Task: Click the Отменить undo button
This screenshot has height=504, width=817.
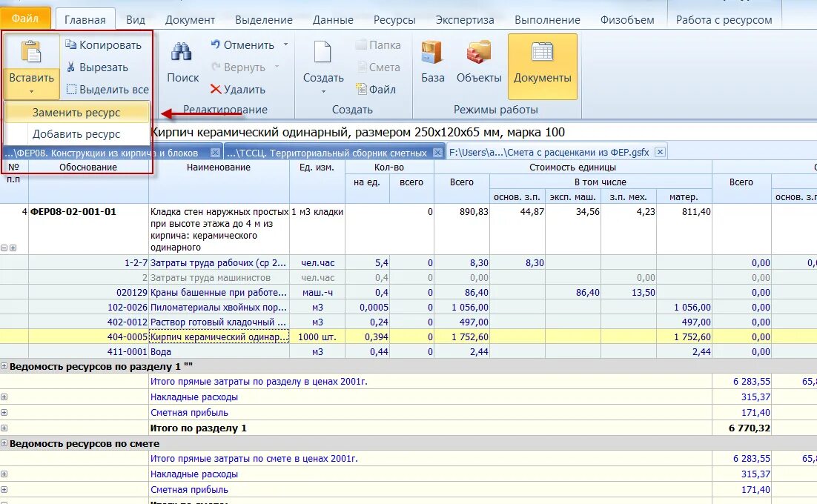Action: [243, 45]
